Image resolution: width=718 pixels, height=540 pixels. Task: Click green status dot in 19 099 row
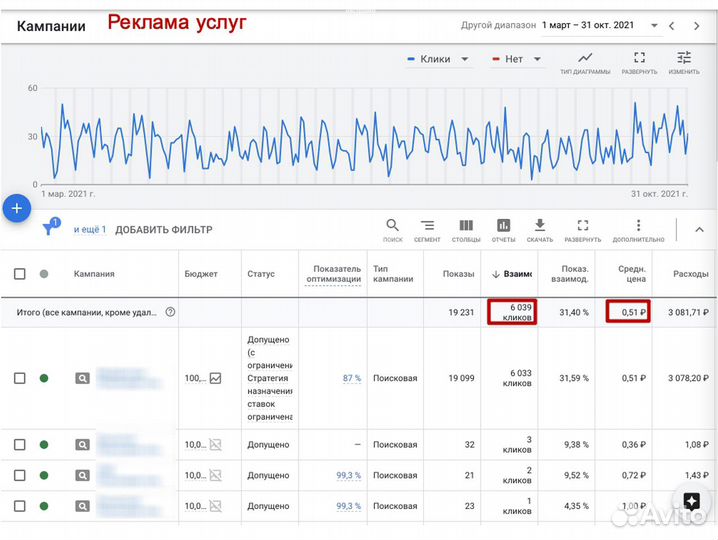click(44, 378)
